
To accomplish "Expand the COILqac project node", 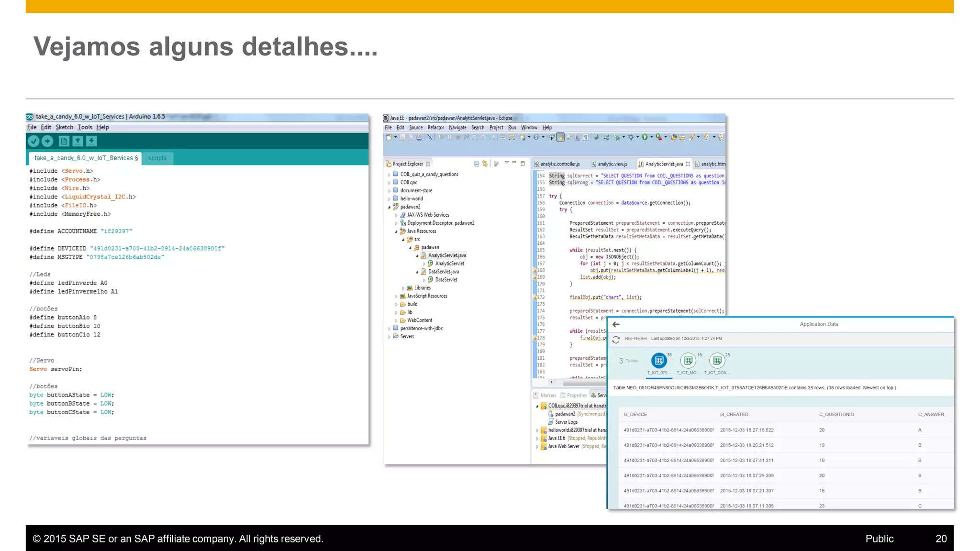I will click(x=389, y=183).
